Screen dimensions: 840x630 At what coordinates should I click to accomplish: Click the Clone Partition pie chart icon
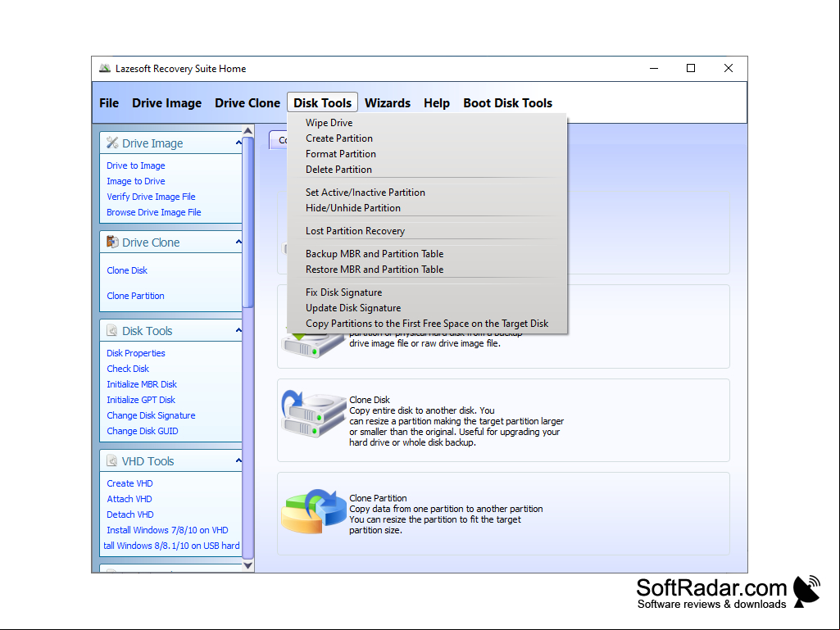click(x=313, y=510)
